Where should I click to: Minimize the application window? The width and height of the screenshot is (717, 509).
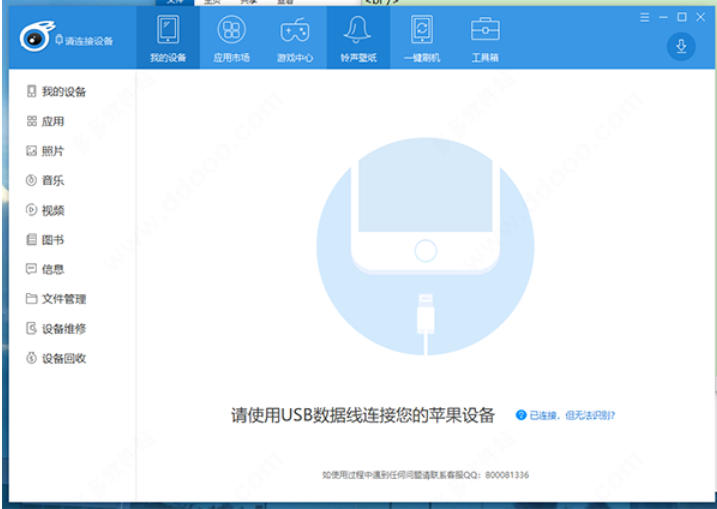coord(663,17)
